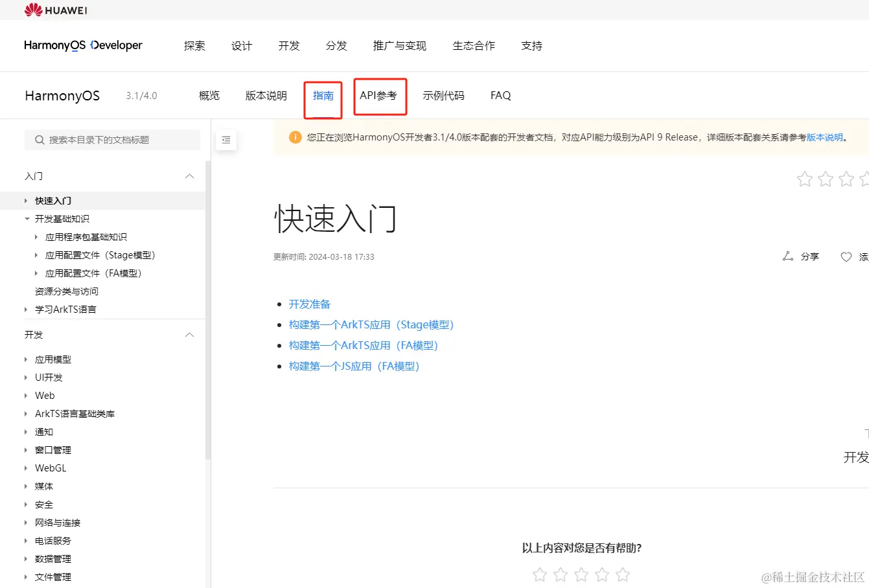This screenshot has height=588, width=869.
Task: Collapse the 开发 section chevron
Action: pos(189,335)
